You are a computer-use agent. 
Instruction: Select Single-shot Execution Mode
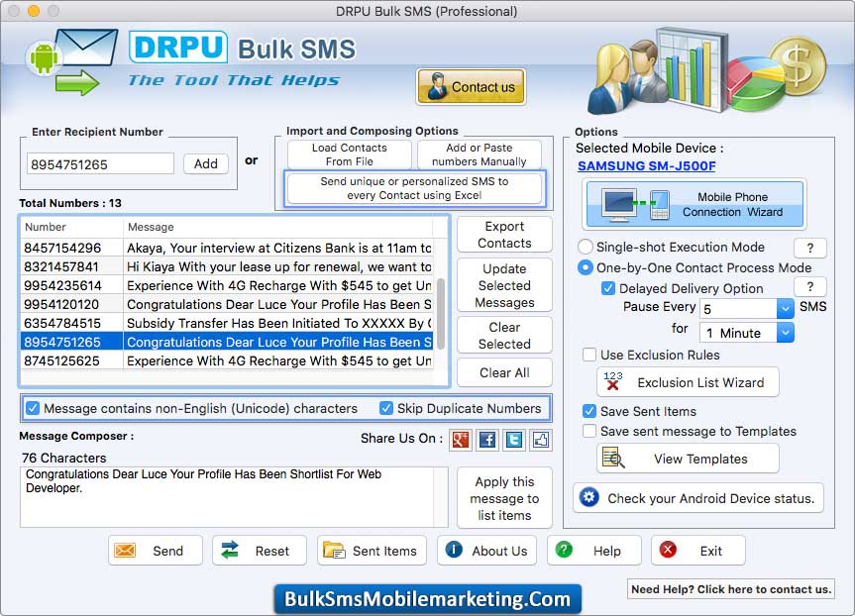586,247
